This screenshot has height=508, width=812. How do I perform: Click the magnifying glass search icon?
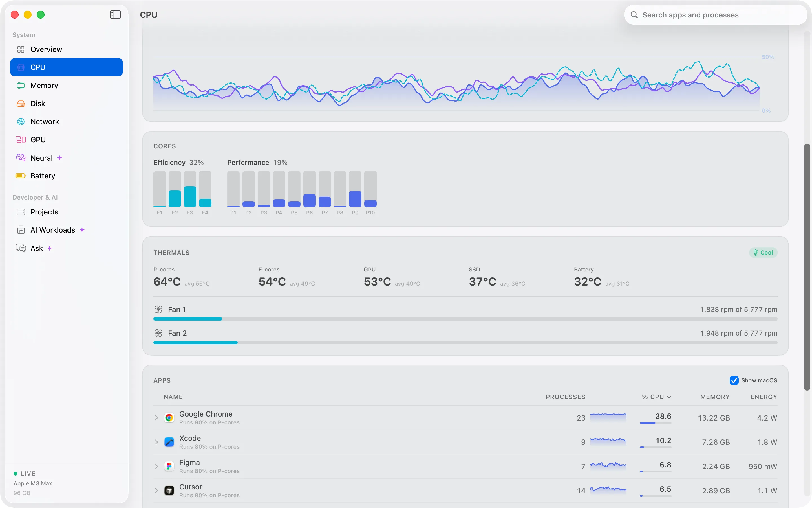tap(634, 15)
